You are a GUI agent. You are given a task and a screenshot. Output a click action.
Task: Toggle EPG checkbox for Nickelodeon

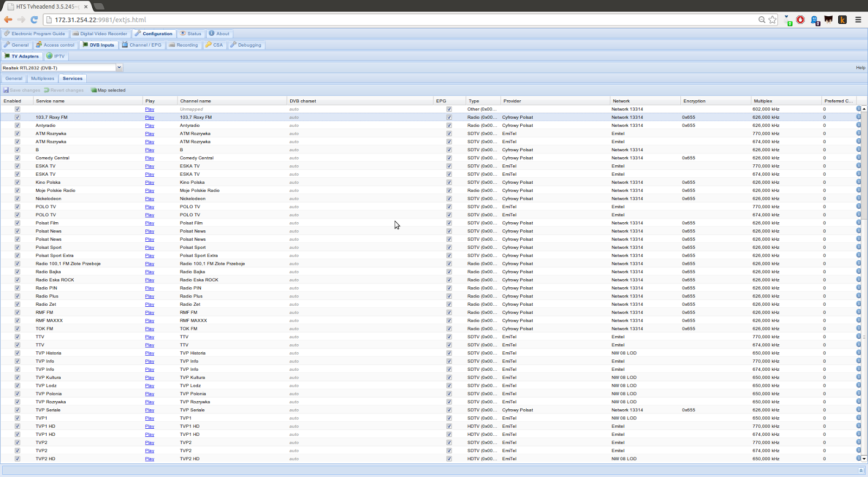pyautogui.click(x=449, y=198)
